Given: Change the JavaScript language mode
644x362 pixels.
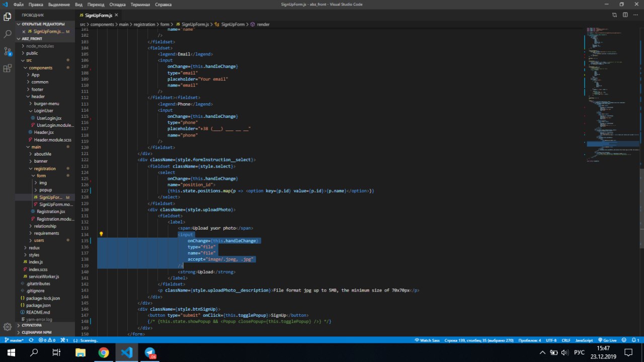Looking at the screenshot, I should click(x=584, y=340).
